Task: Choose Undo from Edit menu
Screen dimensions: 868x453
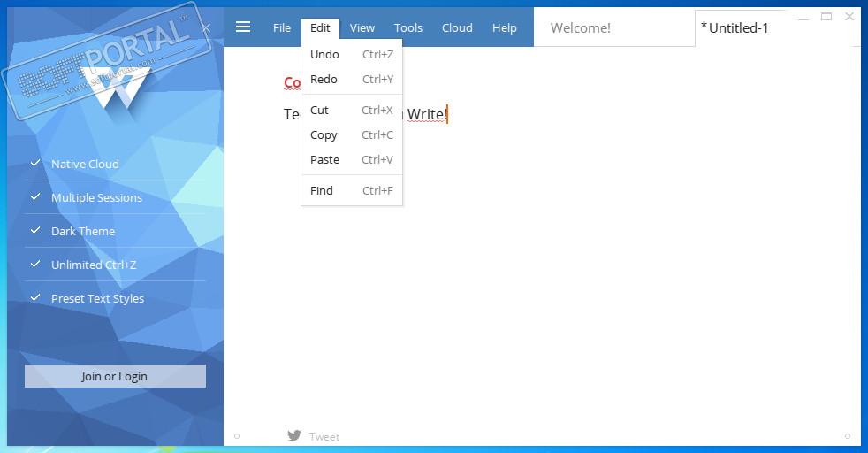Action: click(352, 54)
